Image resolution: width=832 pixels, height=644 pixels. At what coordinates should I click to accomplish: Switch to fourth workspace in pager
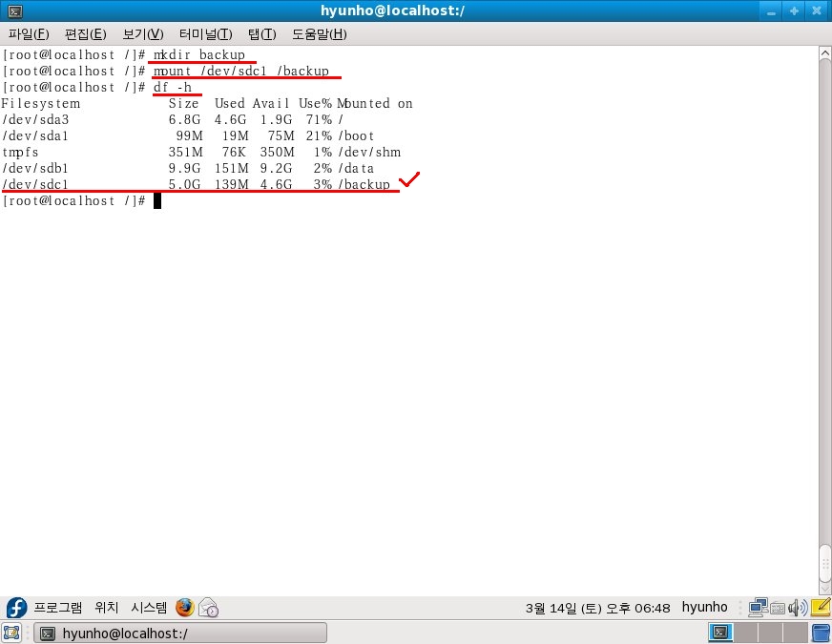795,633
